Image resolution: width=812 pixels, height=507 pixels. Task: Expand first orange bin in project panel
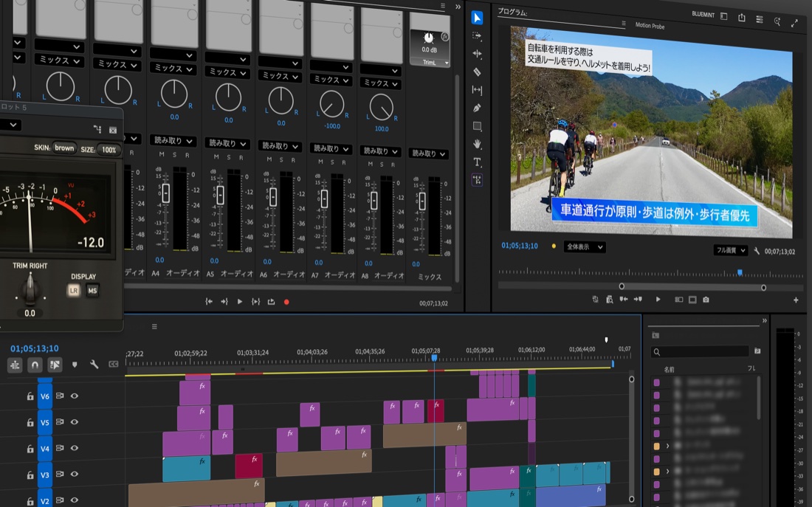667,446
